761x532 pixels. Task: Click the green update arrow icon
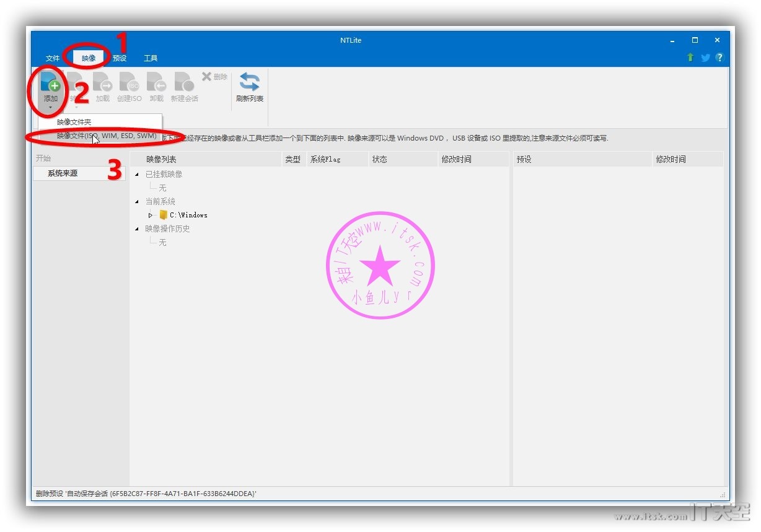690,58
